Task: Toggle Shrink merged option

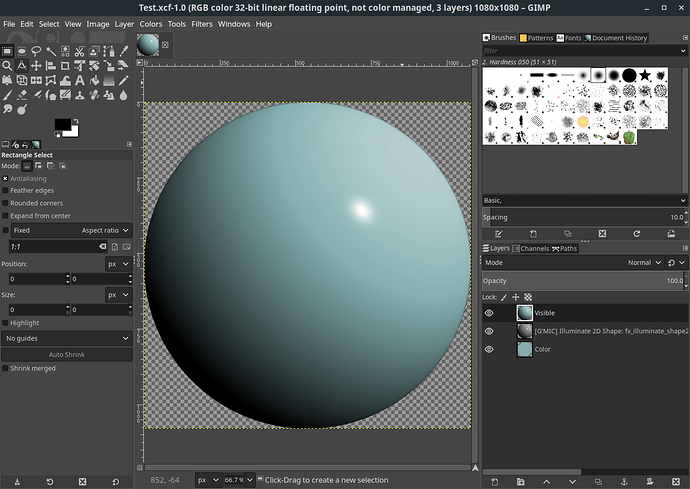Action: (5, 368)
